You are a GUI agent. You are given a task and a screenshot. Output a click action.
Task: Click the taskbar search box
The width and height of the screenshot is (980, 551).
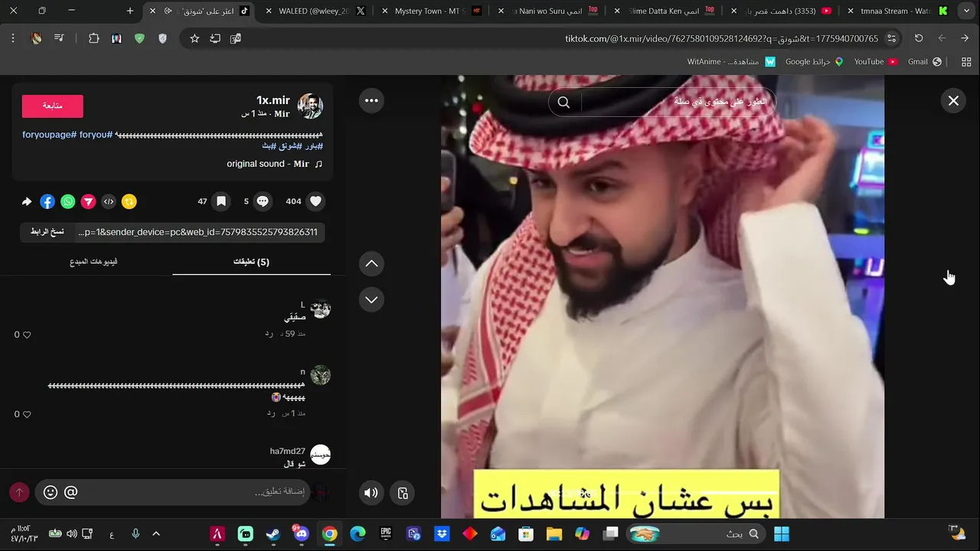[x=697, y=534]
